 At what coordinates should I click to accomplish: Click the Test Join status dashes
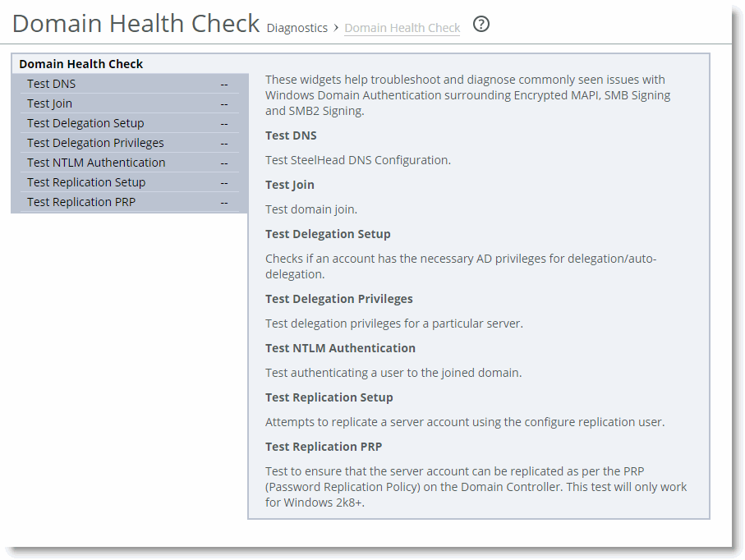coord(224,104)
